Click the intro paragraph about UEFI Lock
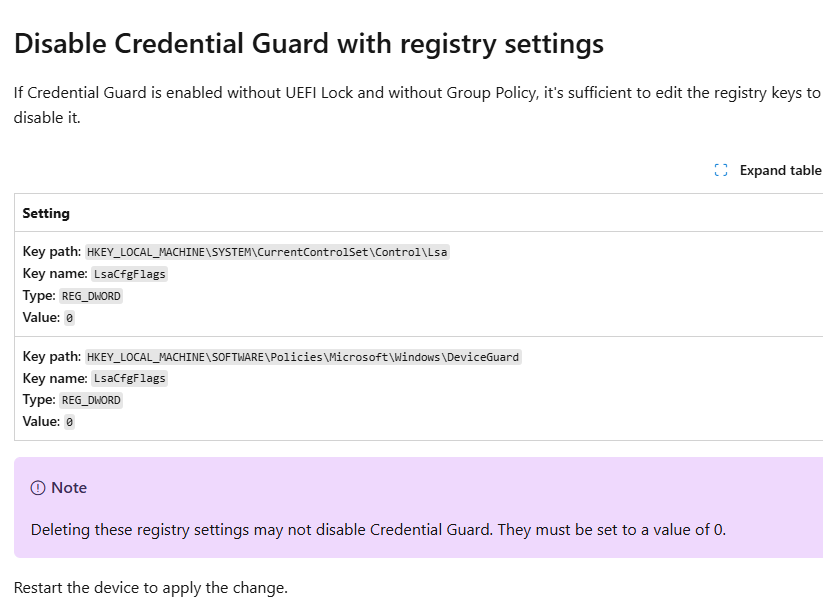 [x=417, y=105]
